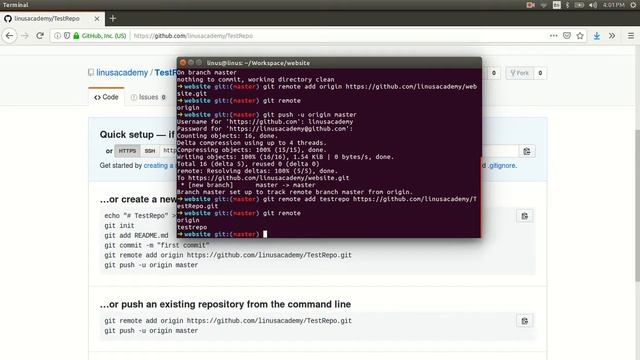The image size is (640, 360).
Task: Open the keyboard layout indicator
Action: (x=556, y=5)
